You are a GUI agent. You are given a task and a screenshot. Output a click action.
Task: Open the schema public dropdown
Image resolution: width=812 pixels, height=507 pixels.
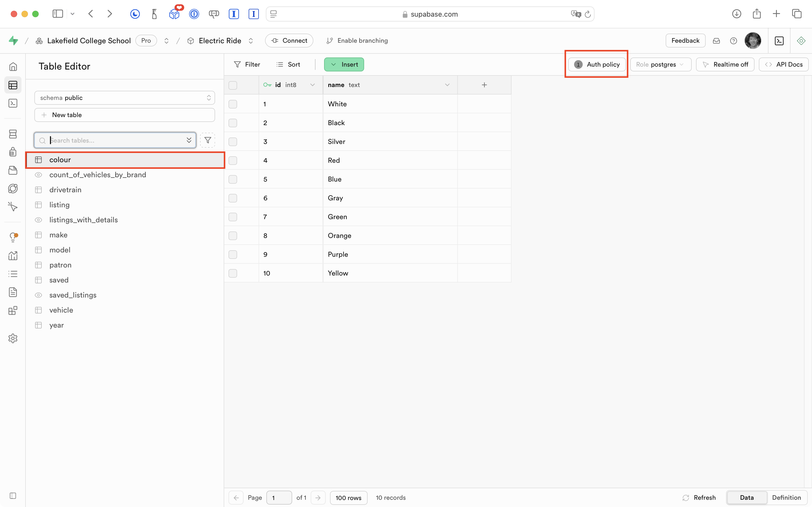[124, 97]
